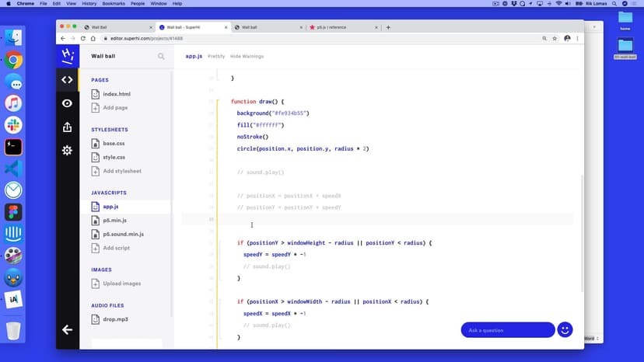Select drop.mp3 audio file

(x=115, y=319)
